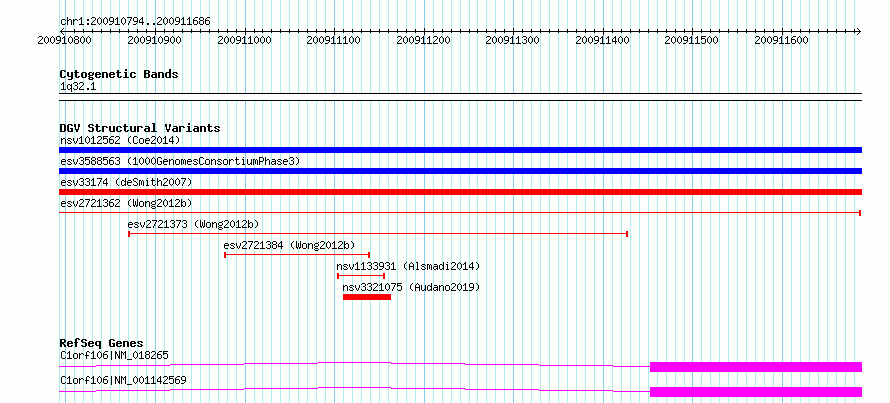Open the esv2721384 (Wong2012b) label
Screen dimensions: 890x403
(x=289, y=245)
